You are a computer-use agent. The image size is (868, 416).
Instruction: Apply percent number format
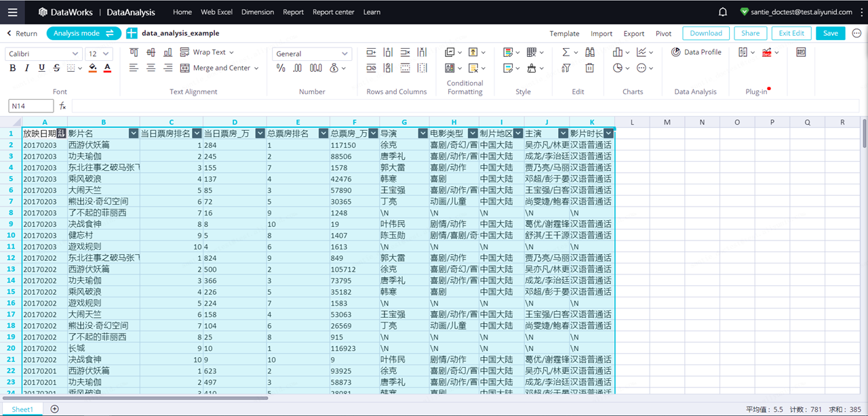tap(281, 68)
